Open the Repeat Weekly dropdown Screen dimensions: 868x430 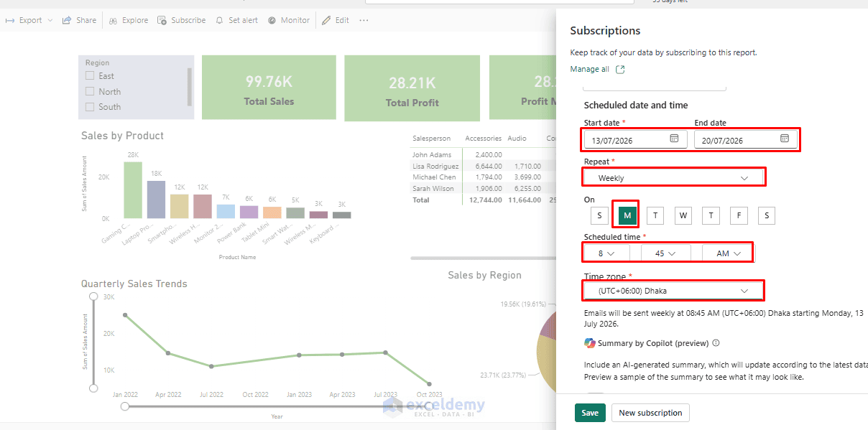(673, 177)
